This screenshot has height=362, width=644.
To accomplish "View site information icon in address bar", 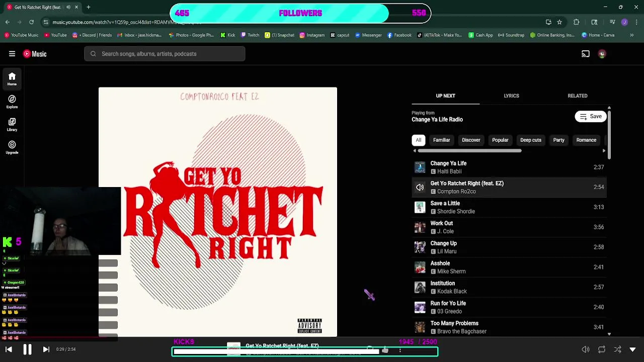I will point(46,22).
